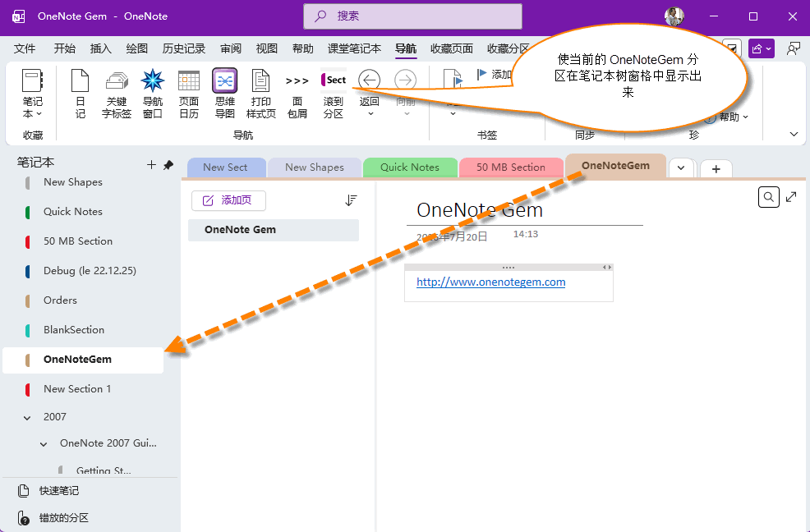The height and width of the screenshot is (532, 810).
Task: Open the 笔记本 notebook favorites button
Action: [32, 94]
